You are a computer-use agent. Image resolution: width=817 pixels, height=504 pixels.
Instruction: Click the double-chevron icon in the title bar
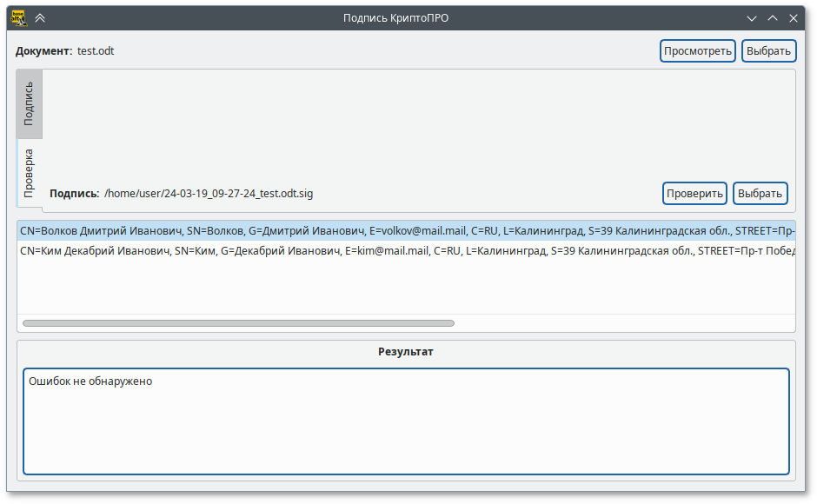pos(40,17)
